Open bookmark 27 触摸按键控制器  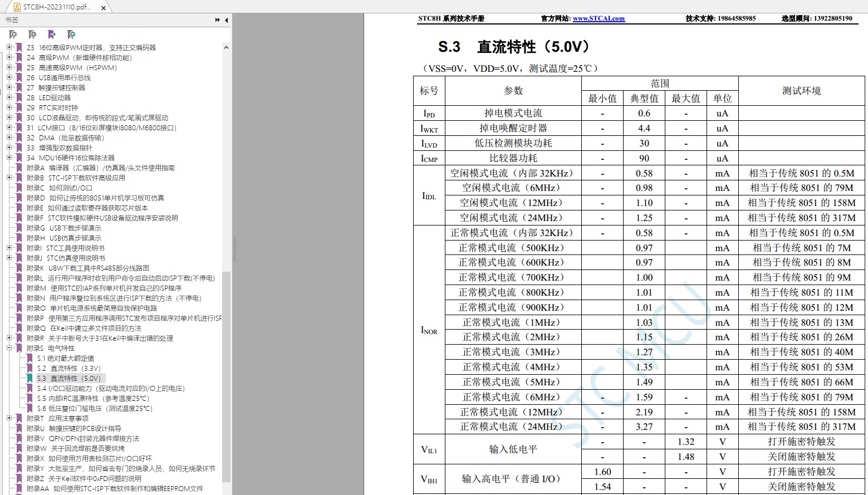coord(56,87)
